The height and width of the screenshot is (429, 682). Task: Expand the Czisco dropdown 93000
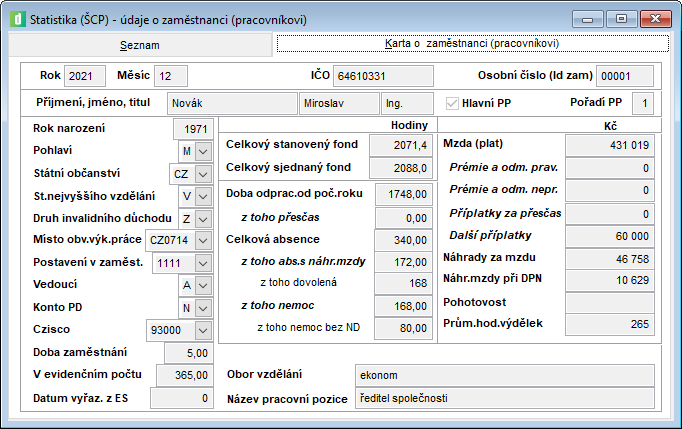[x=203, y=330]
